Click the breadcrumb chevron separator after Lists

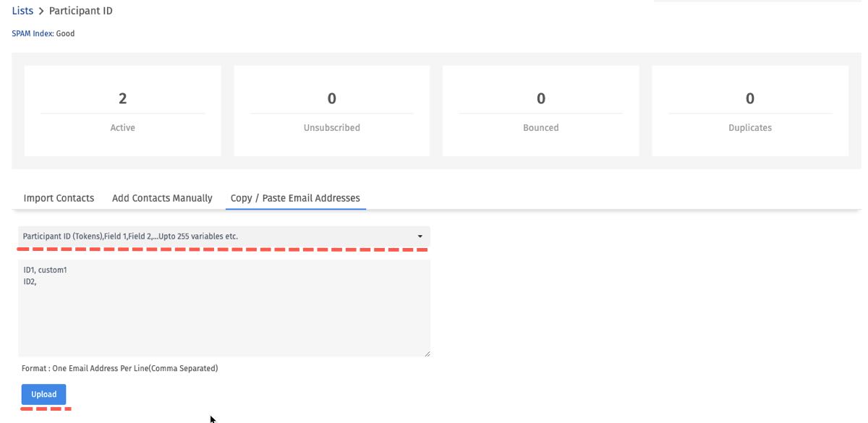coord(41,12)
